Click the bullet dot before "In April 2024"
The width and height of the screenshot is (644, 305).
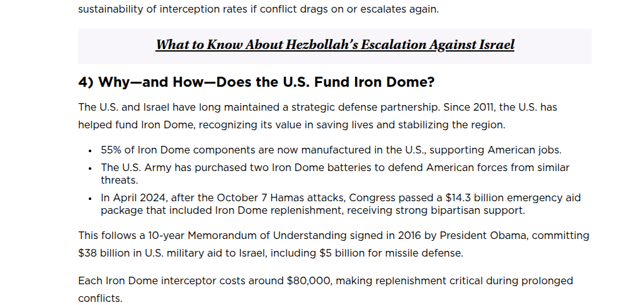pyautogui.click(x=90, y=199)
